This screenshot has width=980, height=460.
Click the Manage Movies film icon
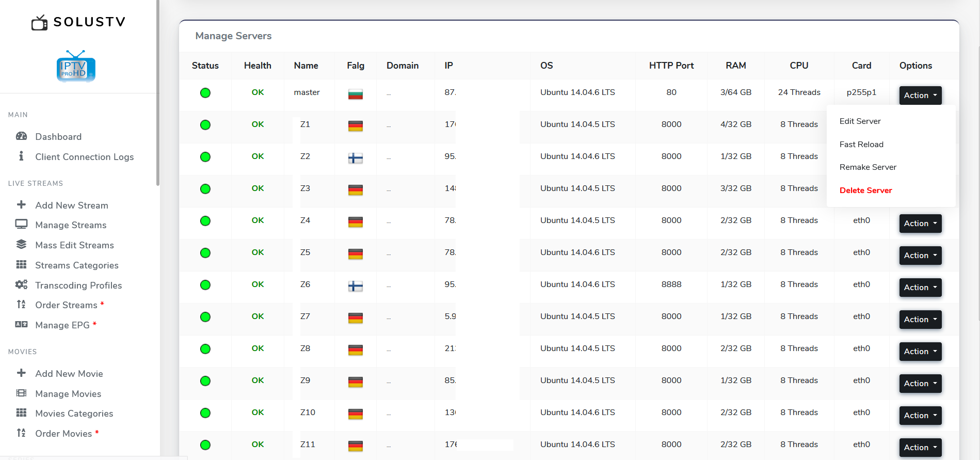point(21,393)
